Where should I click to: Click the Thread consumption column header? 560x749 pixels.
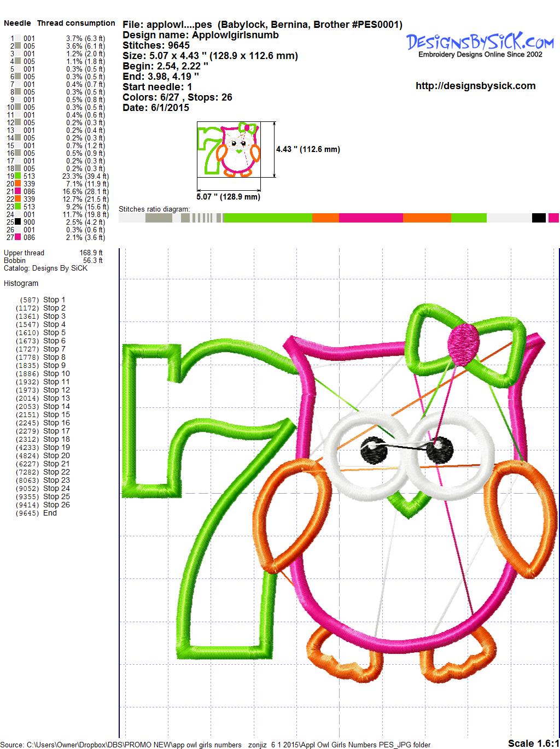pyautogui.click(x=76, y=23)
